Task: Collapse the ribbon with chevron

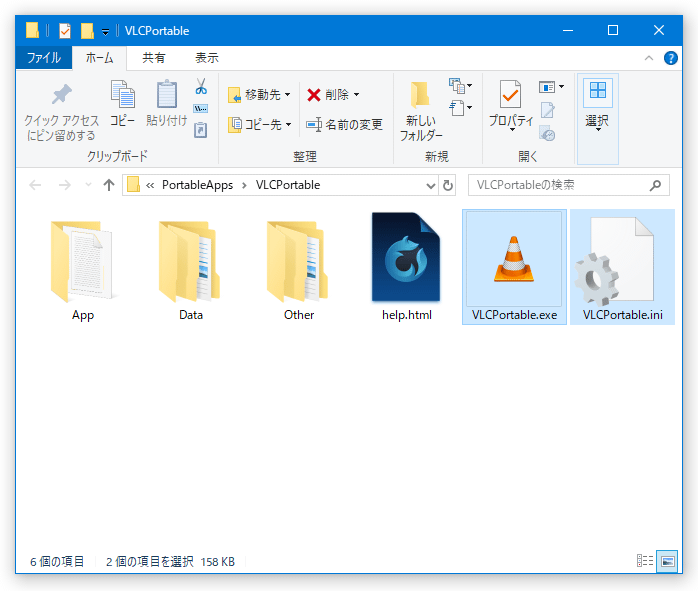Action: click(649, 58)
